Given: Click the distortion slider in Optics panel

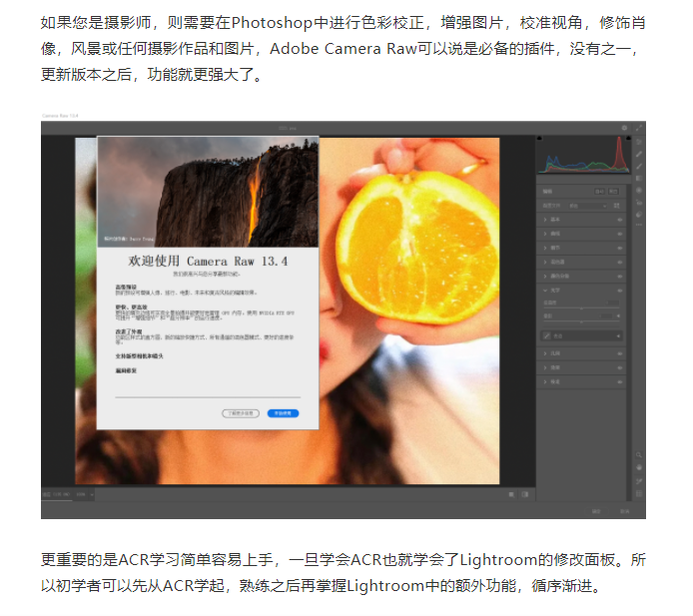Looking at the screenshot, I should tap(581, 308).
